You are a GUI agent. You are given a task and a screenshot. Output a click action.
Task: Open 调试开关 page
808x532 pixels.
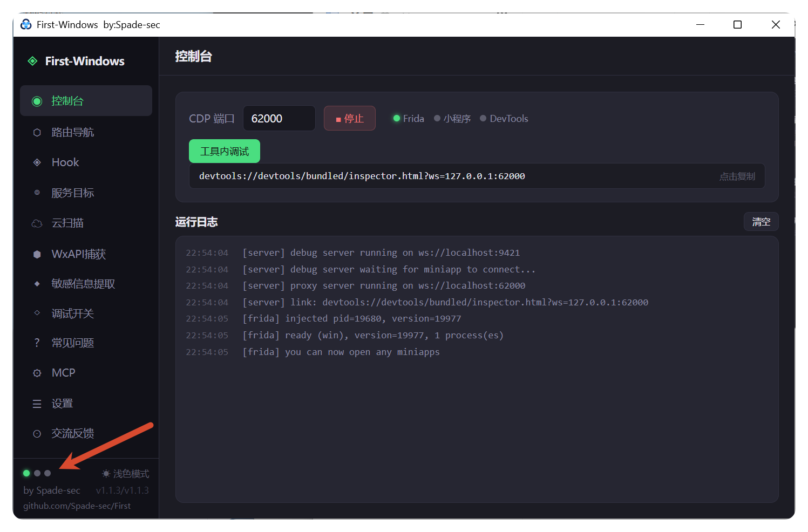(x=86, y=313)
